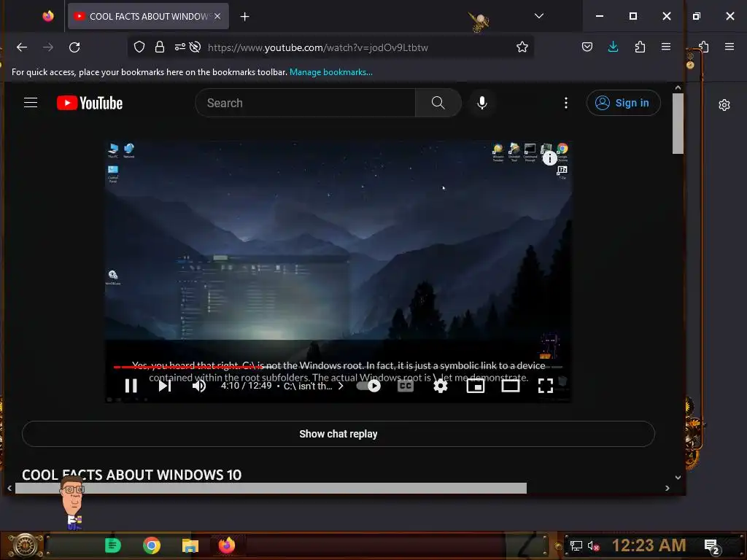
Task: View site security via the padlock icon
Action: [160, 47]
